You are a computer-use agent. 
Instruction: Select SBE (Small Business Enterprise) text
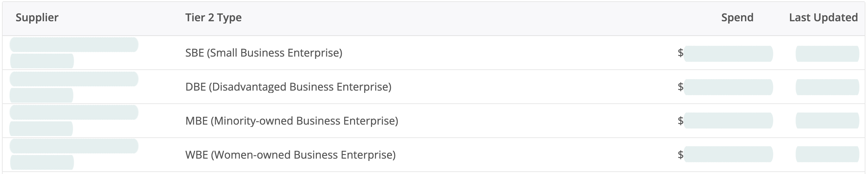[x=264, y=53]
